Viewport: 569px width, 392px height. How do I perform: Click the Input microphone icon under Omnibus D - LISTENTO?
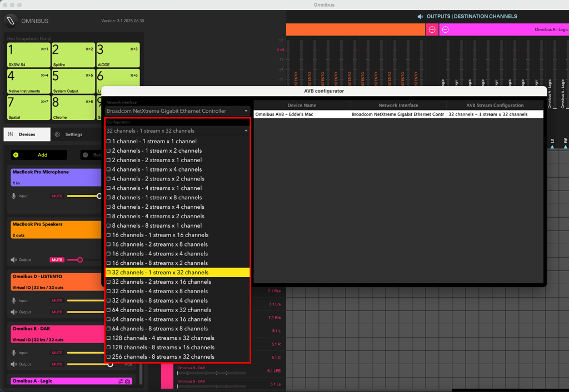click(x=13, y=300)
